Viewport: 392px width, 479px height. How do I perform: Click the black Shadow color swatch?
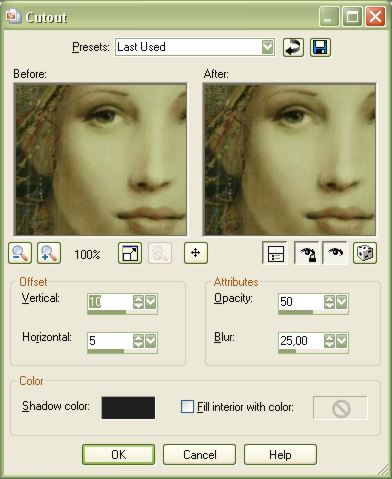point(128,407)
